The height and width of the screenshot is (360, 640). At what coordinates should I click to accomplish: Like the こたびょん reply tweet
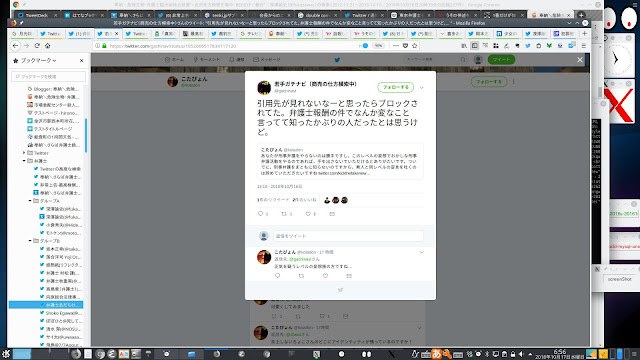click(x=325, y=276)
